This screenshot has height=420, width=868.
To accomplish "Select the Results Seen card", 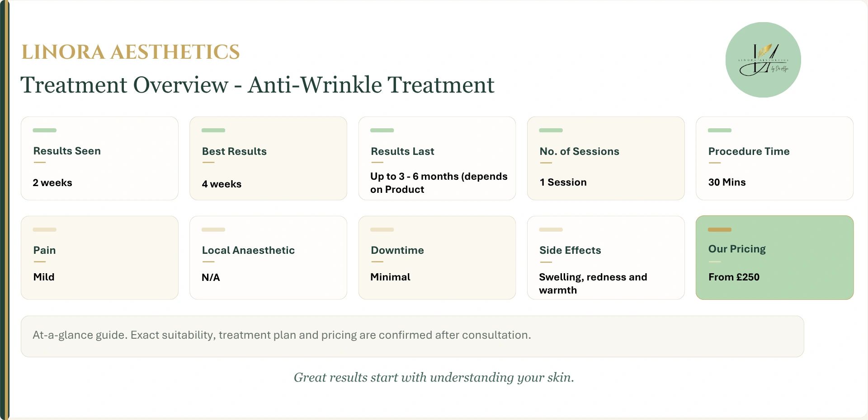I will coord(99,159).
